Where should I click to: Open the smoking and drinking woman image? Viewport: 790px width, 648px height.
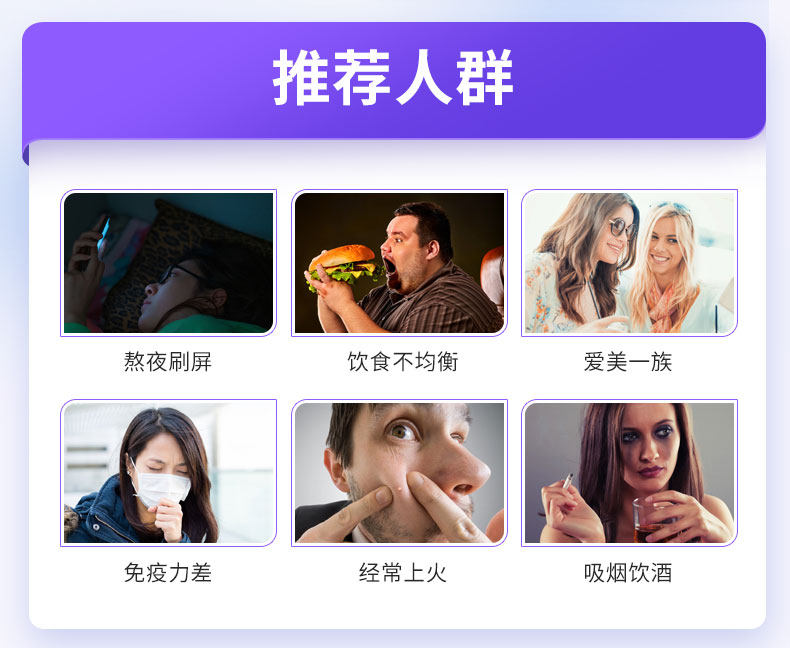[629, 473]
